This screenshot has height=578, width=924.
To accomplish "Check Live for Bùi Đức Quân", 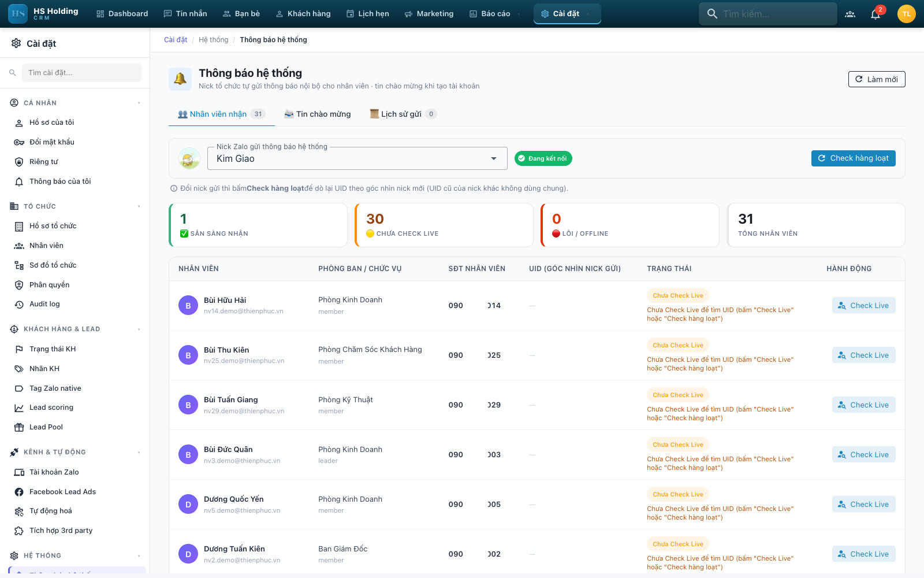I will (864, 454).
